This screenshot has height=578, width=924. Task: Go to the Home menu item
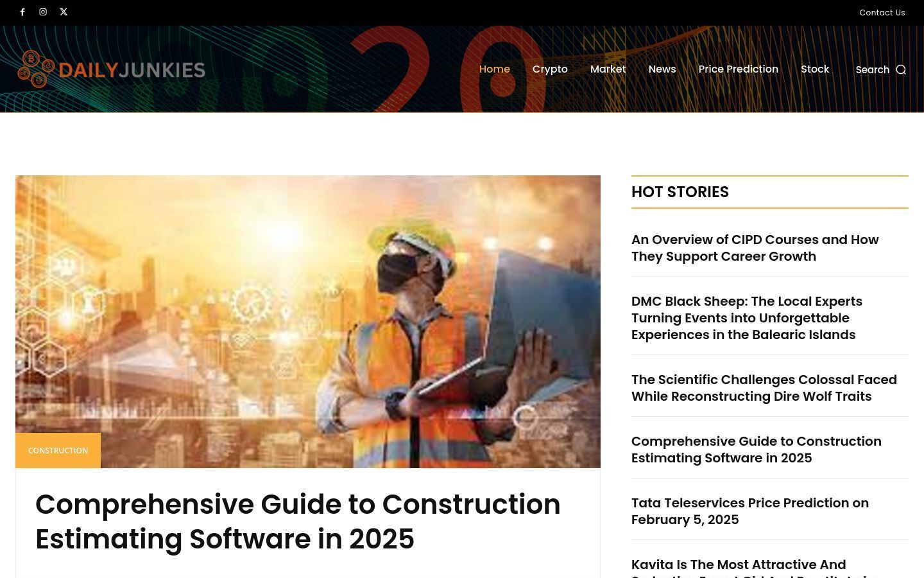(x=495, y=69)
